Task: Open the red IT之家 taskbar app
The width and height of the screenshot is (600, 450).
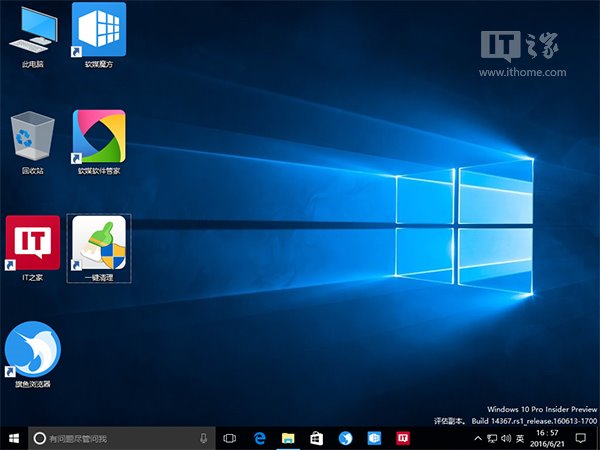Action: tap(403, 438)
